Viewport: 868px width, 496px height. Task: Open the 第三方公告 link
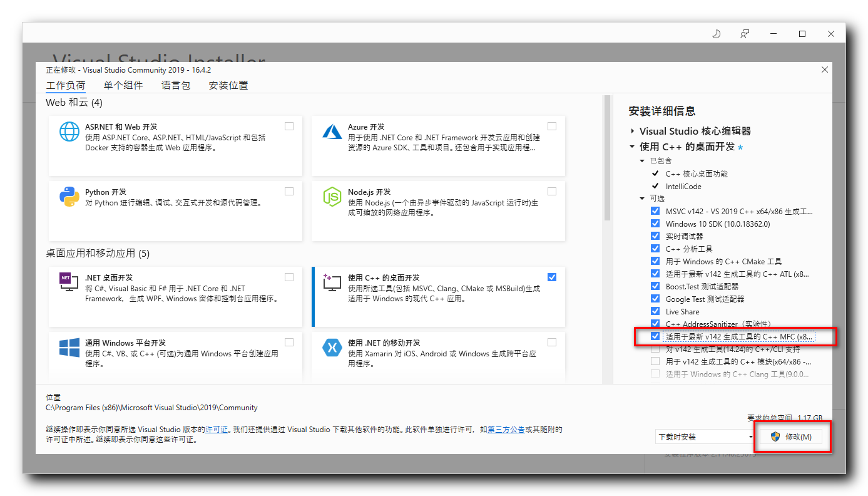(506, 430)
